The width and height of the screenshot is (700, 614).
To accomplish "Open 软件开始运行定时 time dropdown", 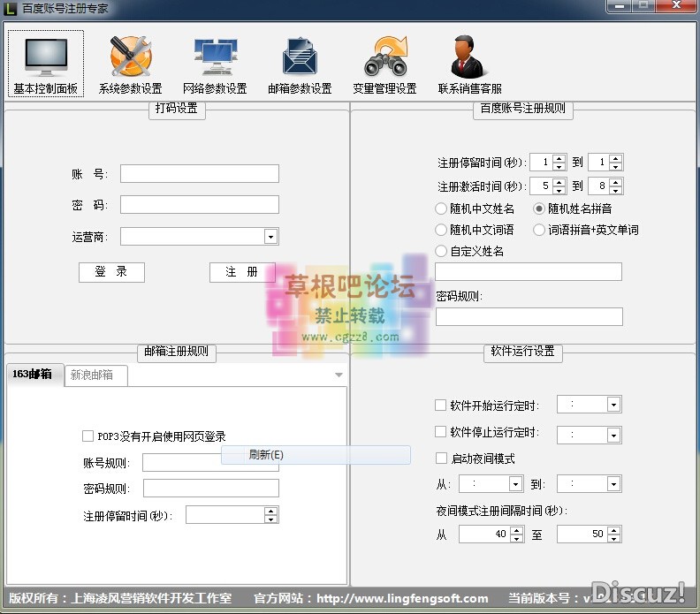I will [614, 405].
